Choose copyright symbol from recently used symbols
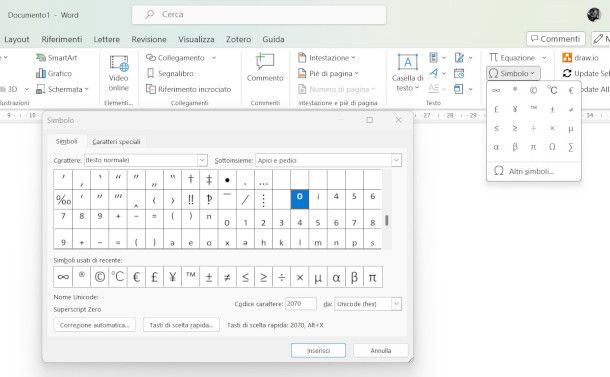Image resolution: width=610 pixels, height=377 pixels. [100, 277]
